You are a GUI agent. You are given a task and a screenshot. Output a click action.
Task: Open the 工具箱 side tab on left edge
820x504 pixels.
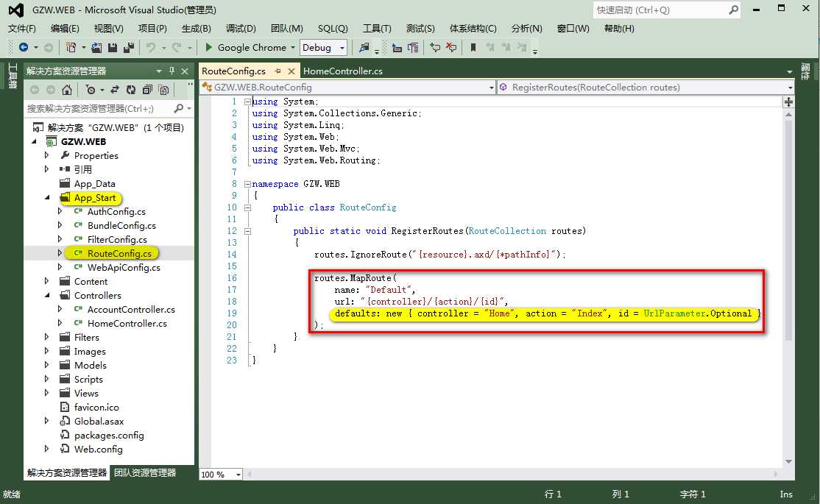pyautogui.click(x=12, y=77)
